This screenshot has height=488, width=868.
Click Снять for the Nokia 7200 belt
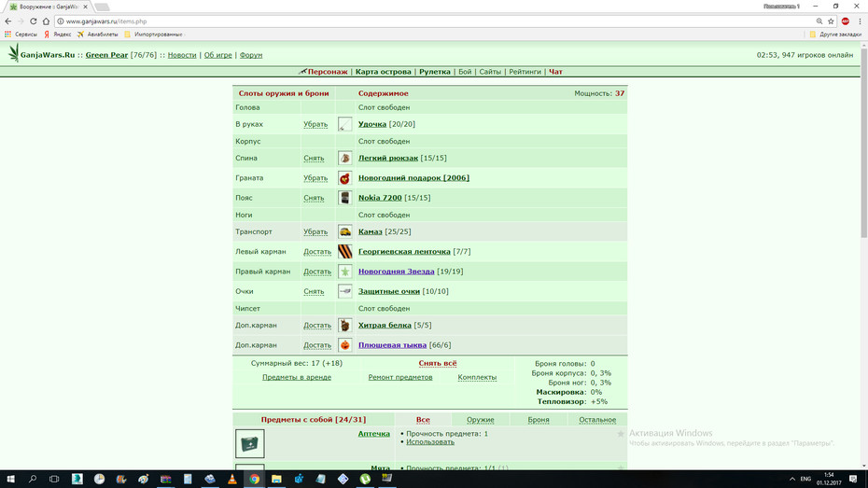314,198
